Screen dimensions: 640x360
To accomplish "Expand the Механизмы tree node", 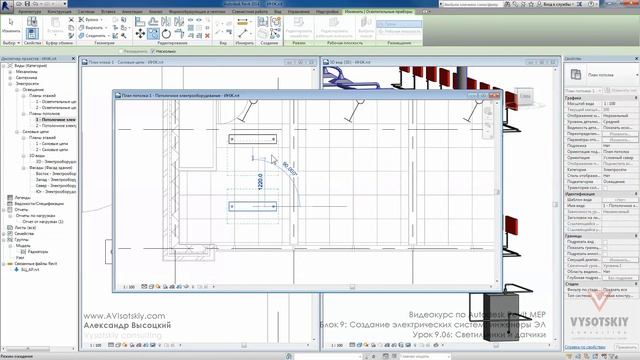I will [10, 71].
